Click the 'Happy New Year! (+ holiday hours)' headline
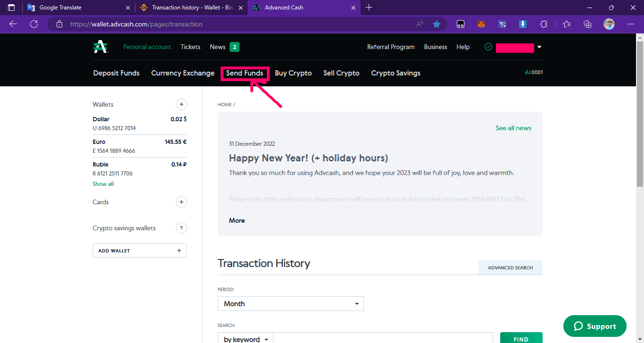 308,158
